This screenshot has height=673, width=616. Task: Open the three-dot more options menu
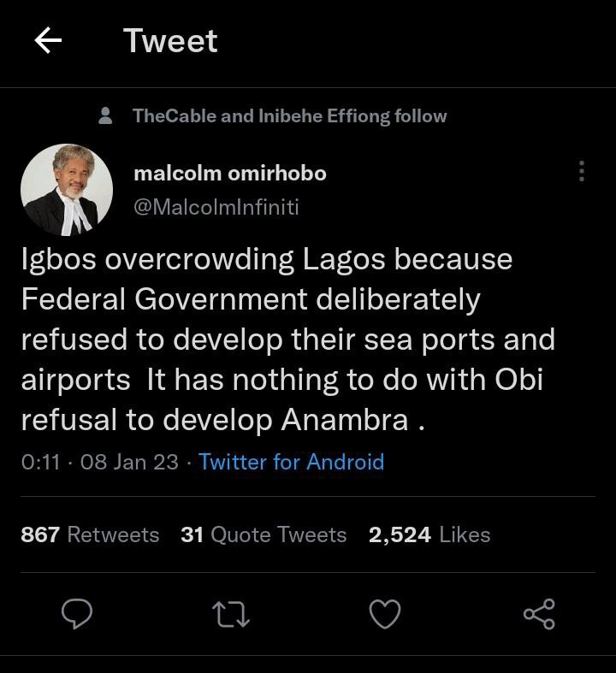point(582,171)
